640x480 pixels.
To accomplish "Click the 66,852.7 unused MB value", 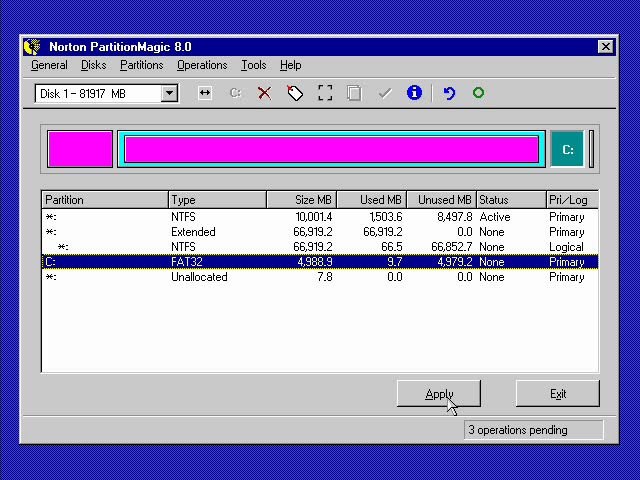I will [x=451, y=247].
